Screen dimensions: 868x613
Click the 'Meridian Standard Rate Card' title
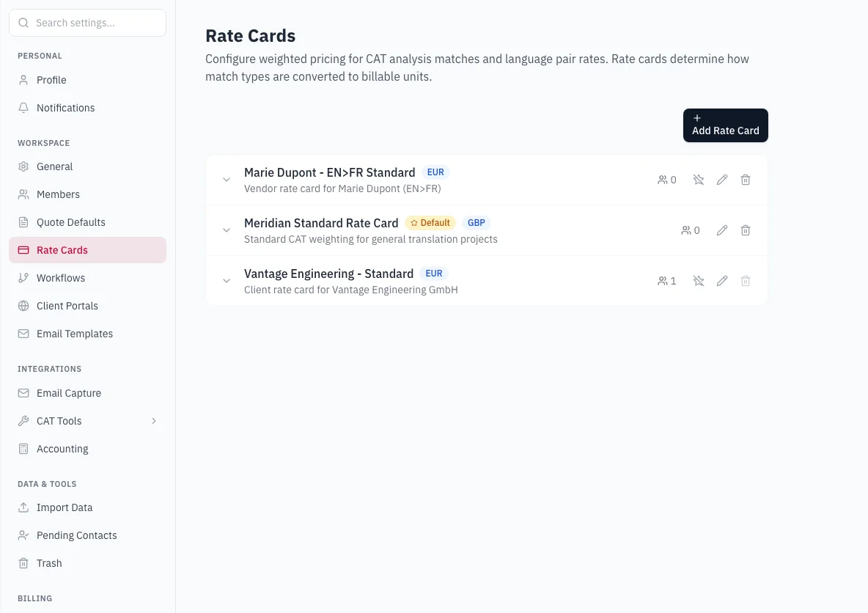click(x=321, y=223)
